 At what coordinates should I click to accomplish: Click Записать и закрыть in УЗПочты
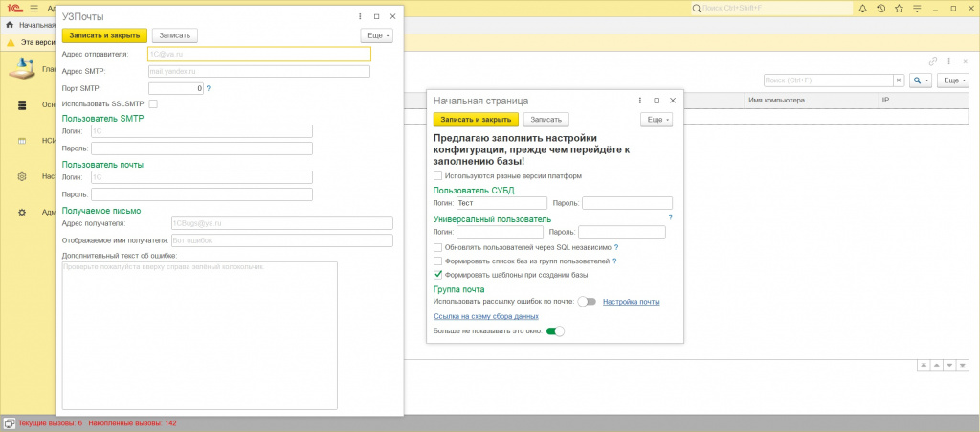104,35
